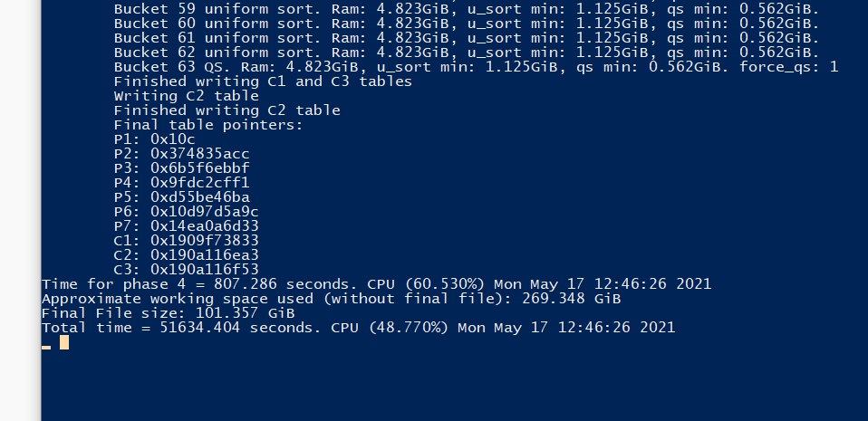Click the C3 pointer value 0x190a116f53
The width and height of the screenshot is (868, 421).
tap(205, 269)
